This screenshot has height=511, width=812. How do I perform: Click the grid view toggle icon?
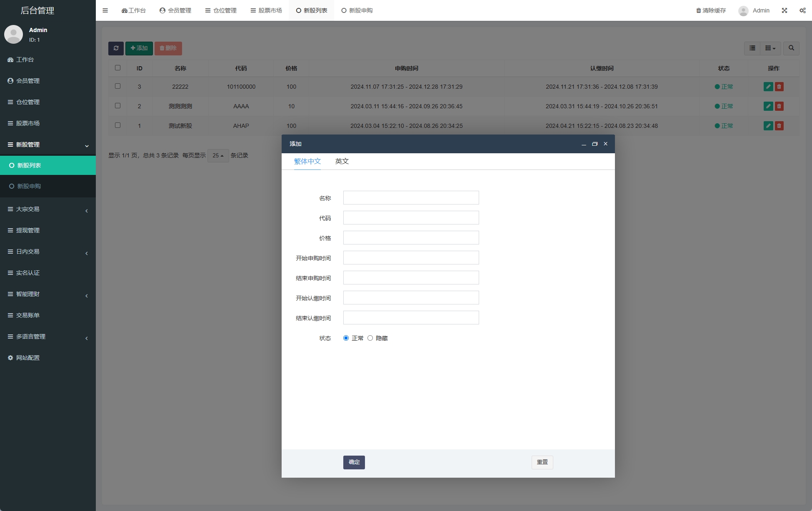point(770,48)
